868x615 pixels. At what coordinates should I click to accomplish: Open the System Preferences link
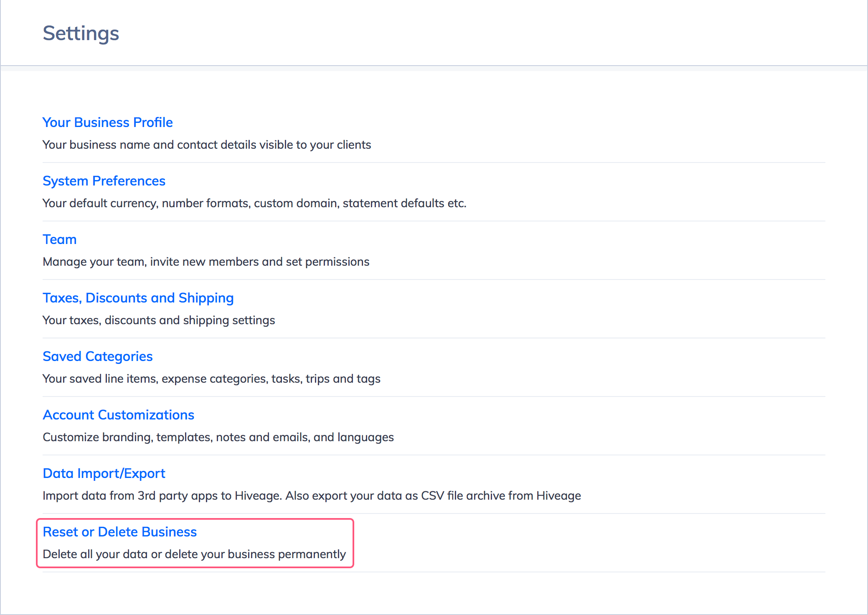tap(104, 181)
